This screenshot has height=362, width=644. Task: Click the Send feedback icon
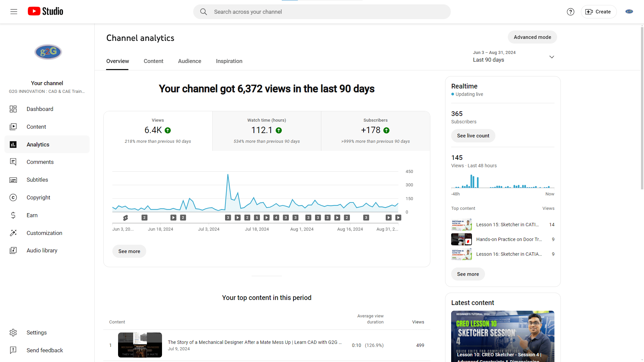pos(13,350)
